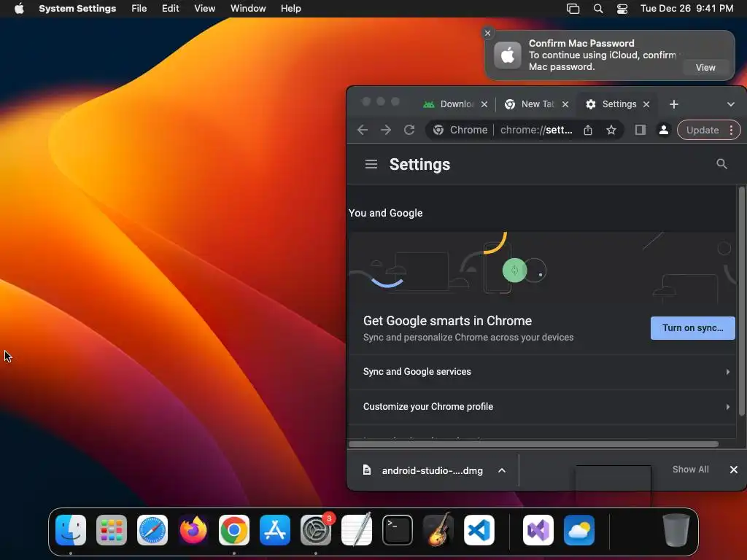Launch Firefox from the Dock
747x560 pixels.
[x=193, y=530]
